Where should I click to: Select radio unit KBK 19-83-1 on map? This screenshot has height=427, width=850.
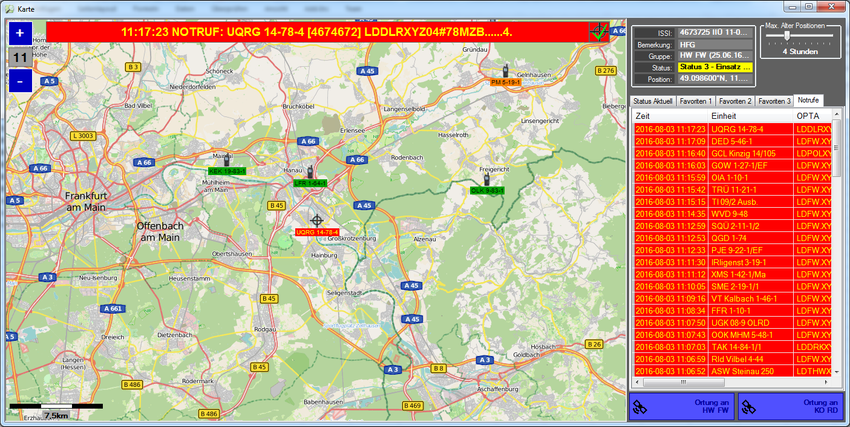click(227, 160)
